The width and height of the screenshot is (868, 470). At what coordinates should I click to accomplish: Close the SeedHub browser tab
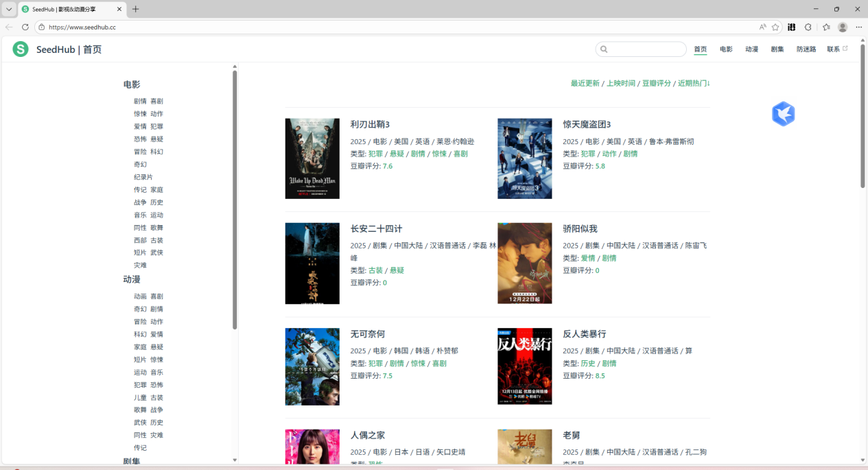[119, 9]
